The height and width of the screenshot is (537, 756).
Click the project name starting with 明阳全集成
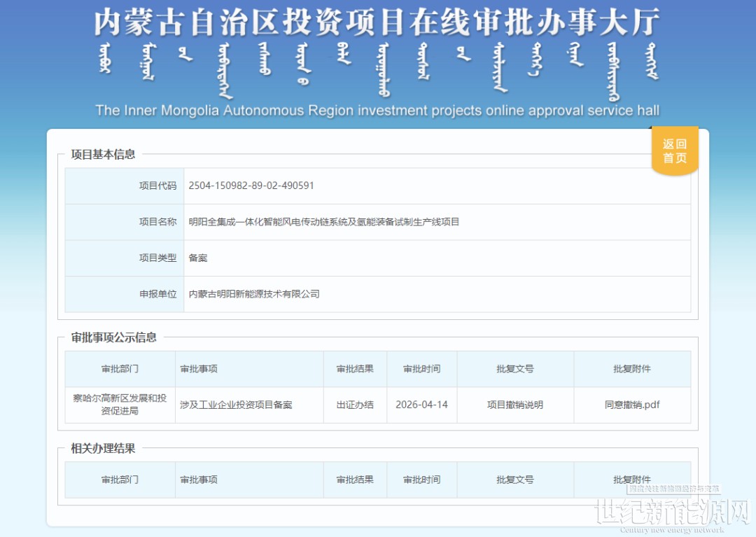[323, 222]
